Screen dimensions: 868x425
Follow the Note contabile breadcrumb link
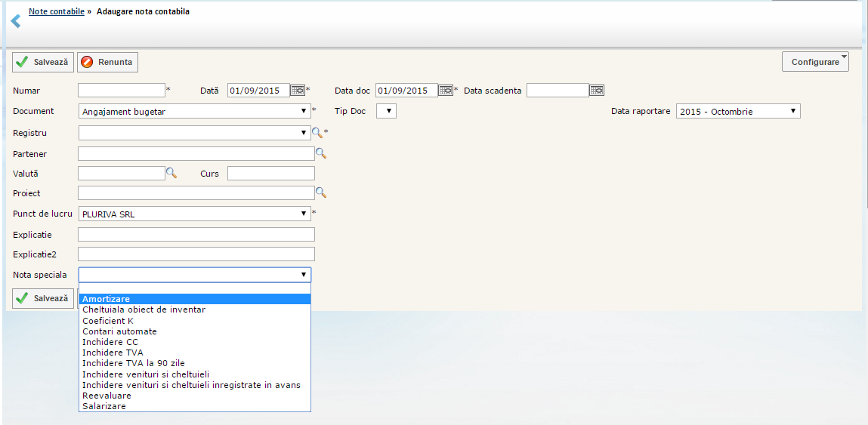coord(56,12)
